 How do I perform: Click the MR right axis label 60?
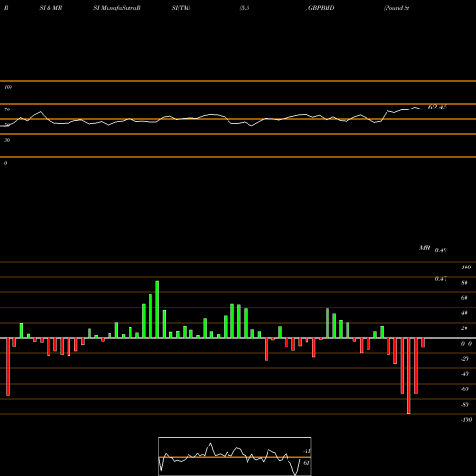(x=465, y=298)
